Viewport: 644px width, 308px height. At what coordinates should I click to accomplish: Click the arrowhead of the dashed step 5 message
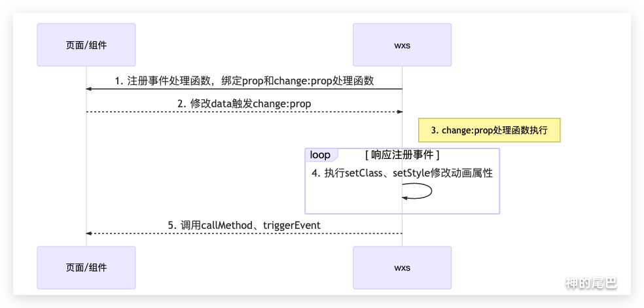[90, 233]
